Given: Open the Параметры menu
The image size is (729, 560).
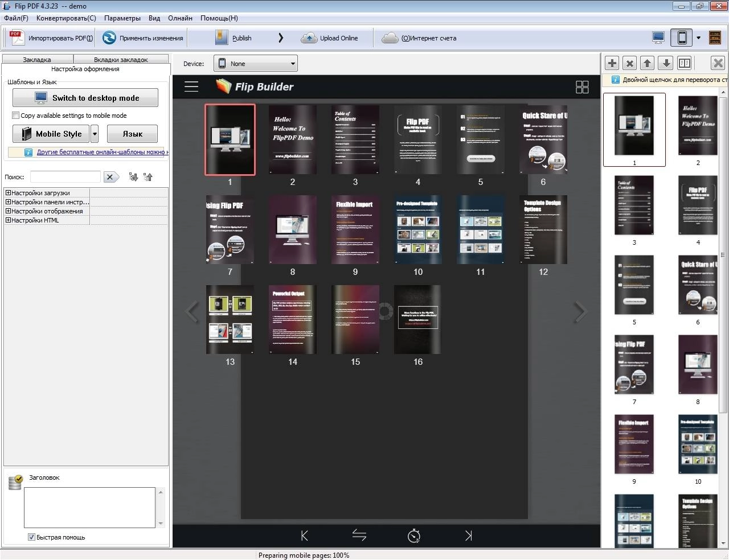Looking at the screenshot, I should click(x=122, y=18).
